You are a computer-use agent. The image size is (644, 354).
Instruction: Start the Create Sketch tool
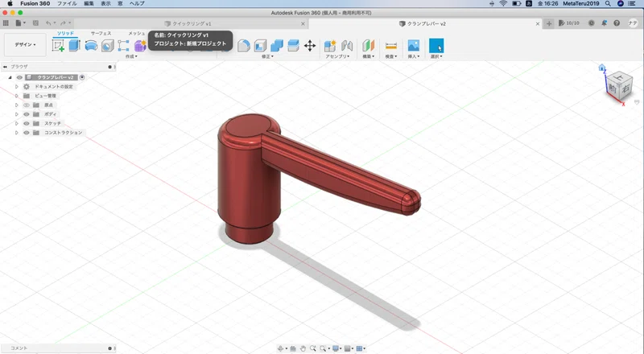point(58,46)
